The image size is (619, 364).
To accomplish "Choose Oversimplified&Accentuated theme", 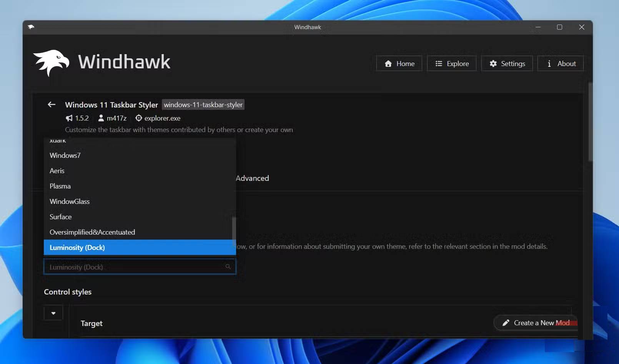I will click(92, 232).
